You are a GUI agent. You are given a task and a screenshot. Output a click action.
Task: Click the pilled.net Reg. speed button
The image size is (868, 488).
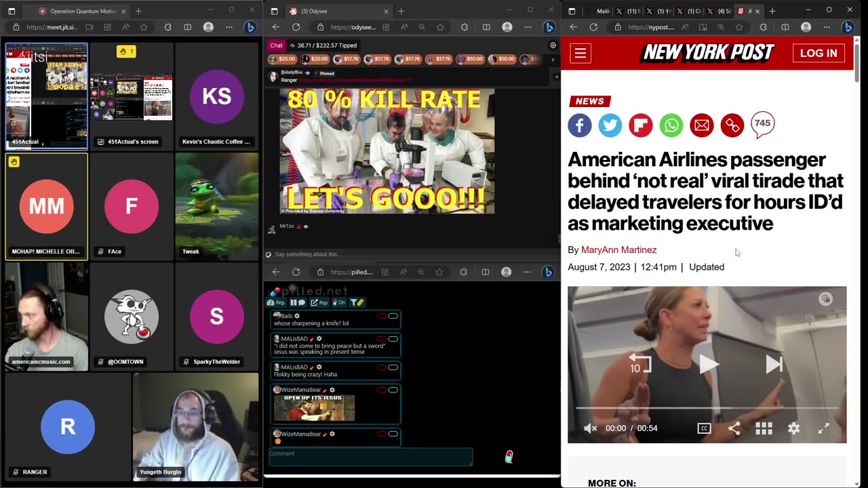click(276, 302)
